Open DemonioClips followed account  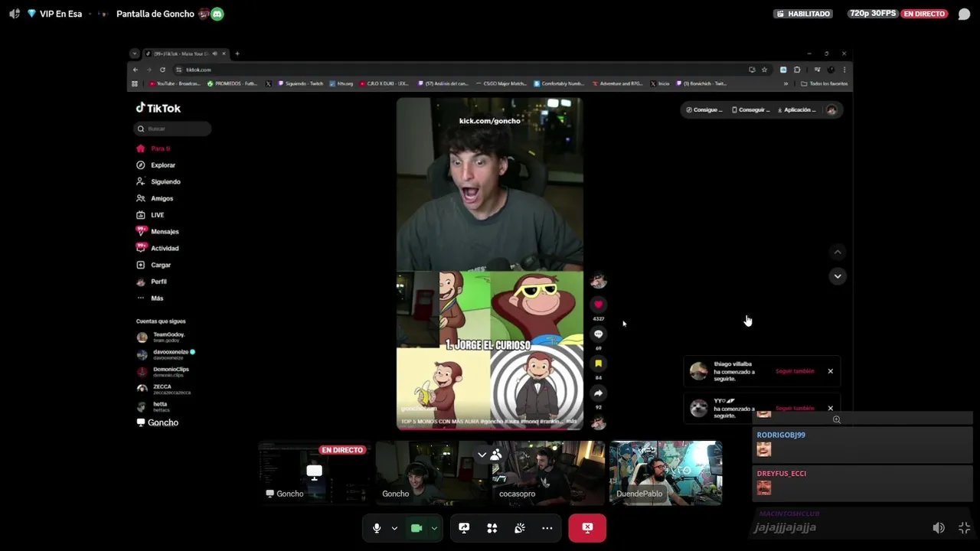[x=170, y=371]
